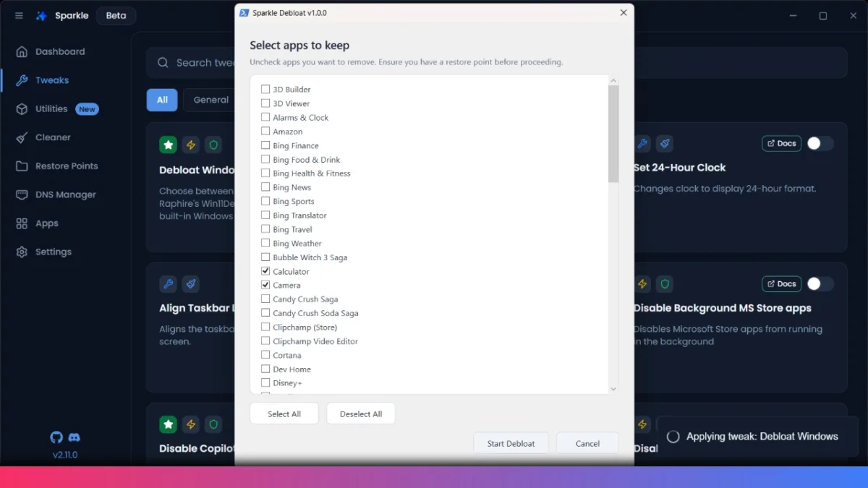Viewport: 868px width, 488px height.
Task: Check the Candy Crush Saga checkbox
Action: (265, 299)
